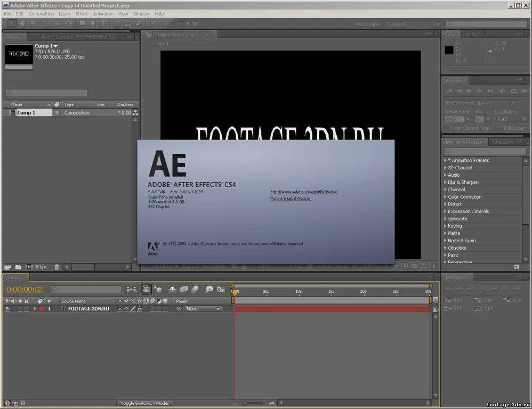Image resolution: width=532 pixels, height=409 pixels.
Task: Select the Pen tool
Action: (93, 23)
